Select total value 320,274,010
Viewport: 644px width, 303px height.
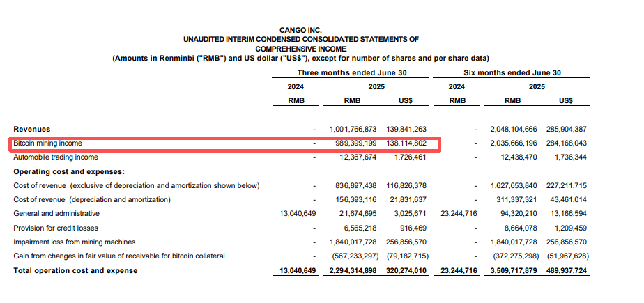[406, 270]
